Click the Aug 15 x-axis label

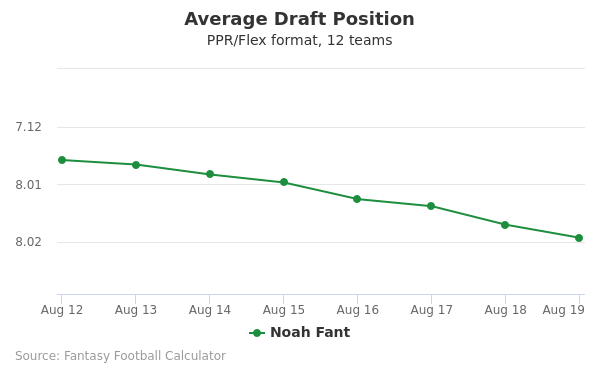point(284,310)
